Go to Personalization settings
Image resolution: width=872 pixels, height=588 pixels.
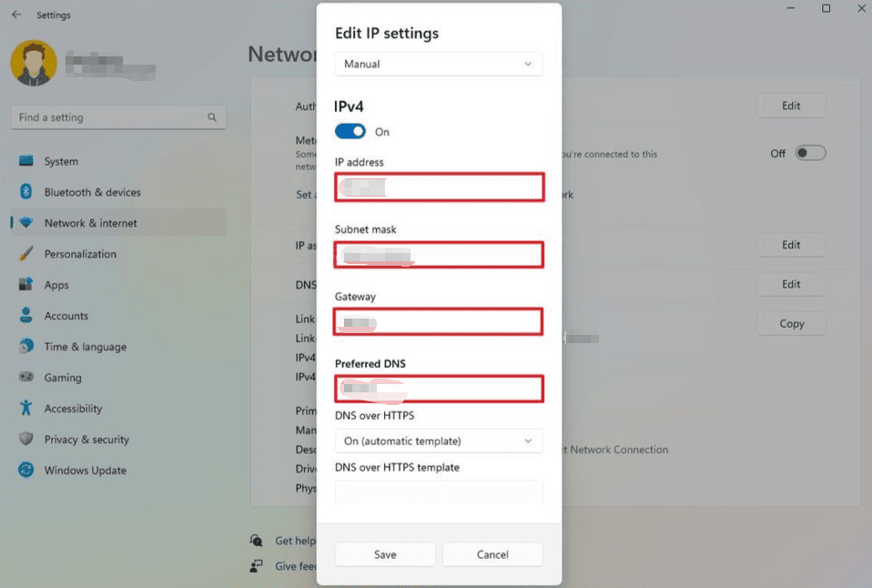pyautogui.click(x=118, y=254)
